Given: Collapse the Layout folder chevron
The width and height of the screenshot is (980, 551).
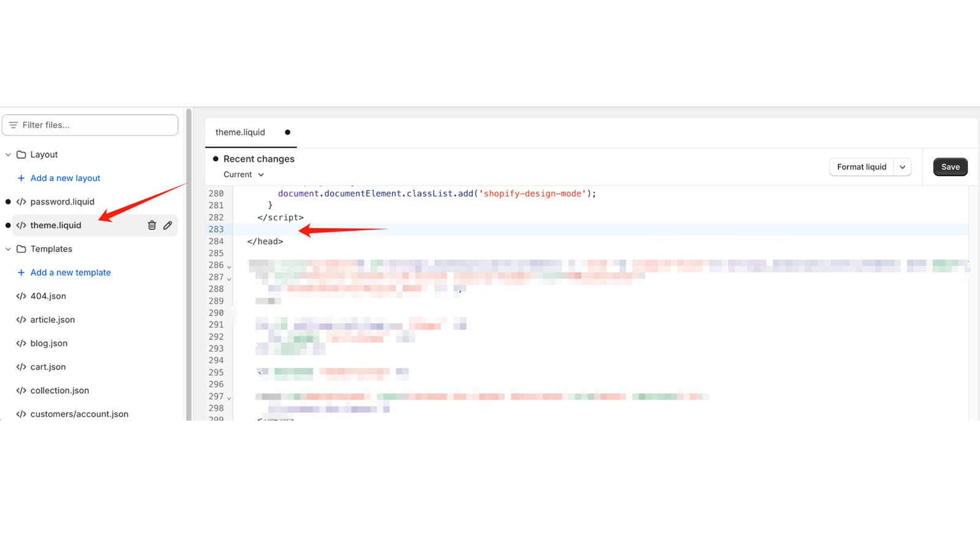Looking at the screenshot, I should tap(8, 155).
